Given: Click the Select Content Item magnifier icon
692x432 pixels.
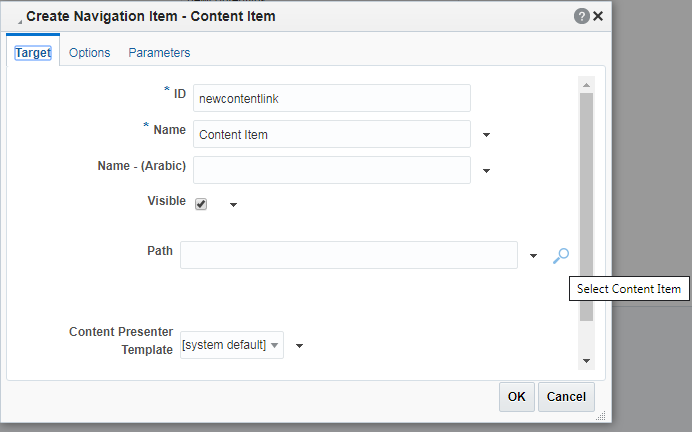Looking at the screenshot, I should (x=561, y=255).
